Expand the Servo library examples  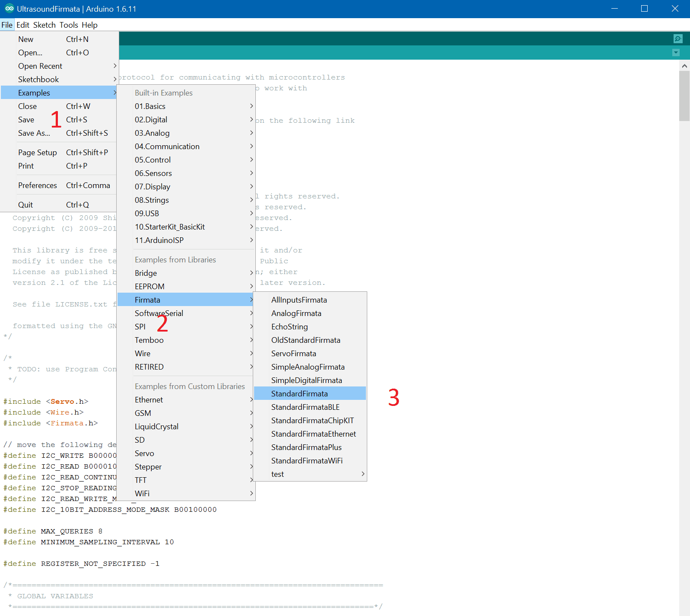[x=186, y=453]
